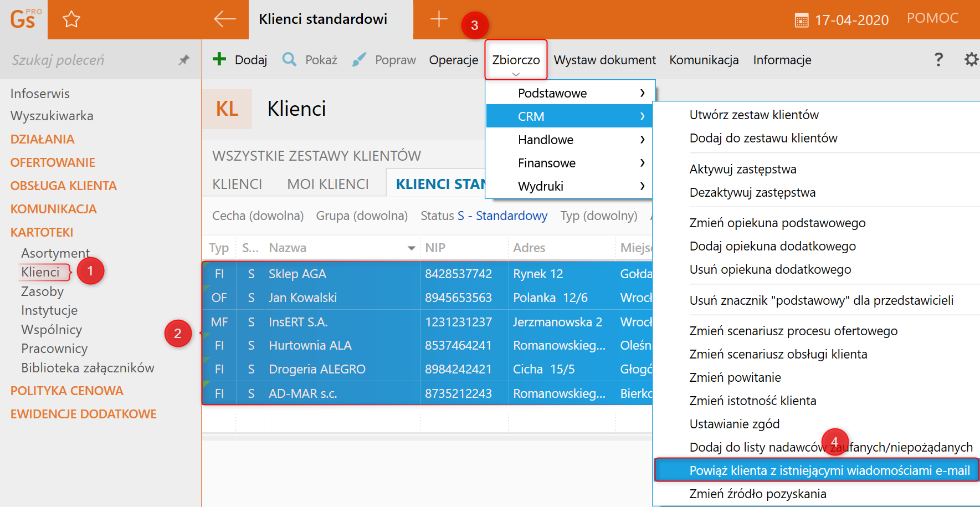Viewport: 980px width, 507px height.
Task: Click the green plus Dodaj icon
Action: pyautogui.click(x=219, y=59)
